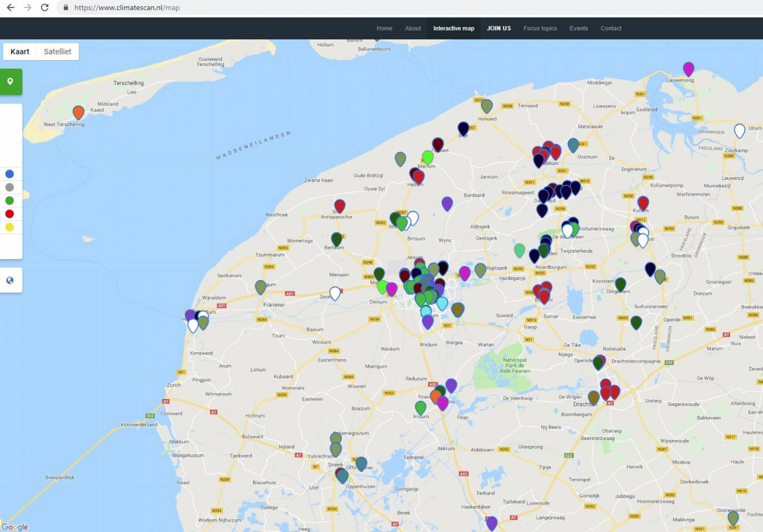Click the magenta marker at Lauwersoog
This screenshot has width=763, height=532.
click(x=689, y=68)
